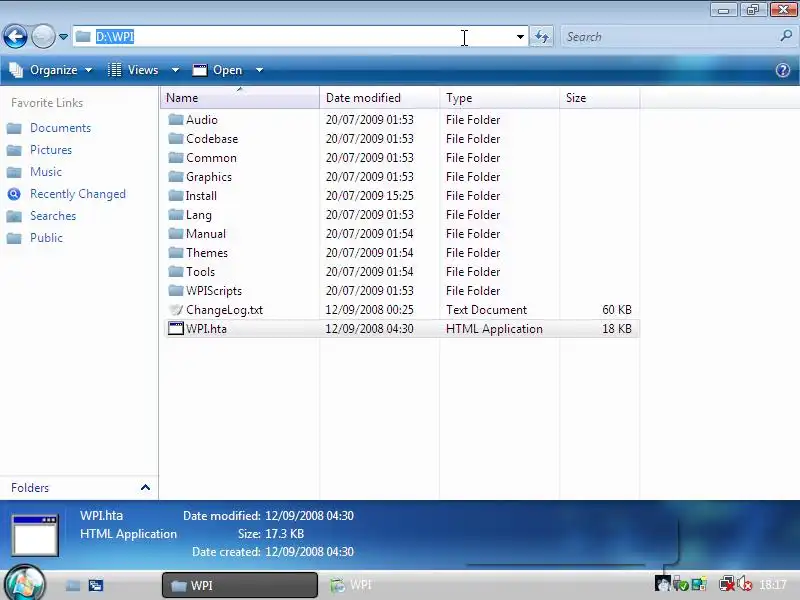This screenshot has width=800, height=600.
Task: Select the Audio folder icon
Action: point(176,119)
